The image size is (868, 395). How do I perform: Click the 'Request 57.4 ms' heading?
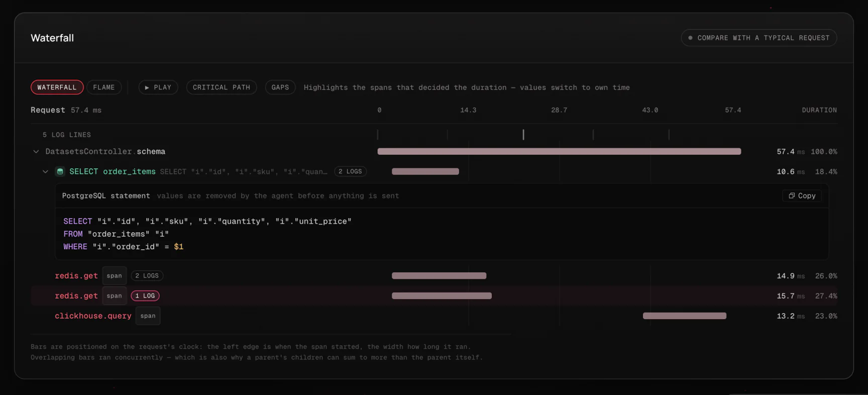(x=66, y=110)
